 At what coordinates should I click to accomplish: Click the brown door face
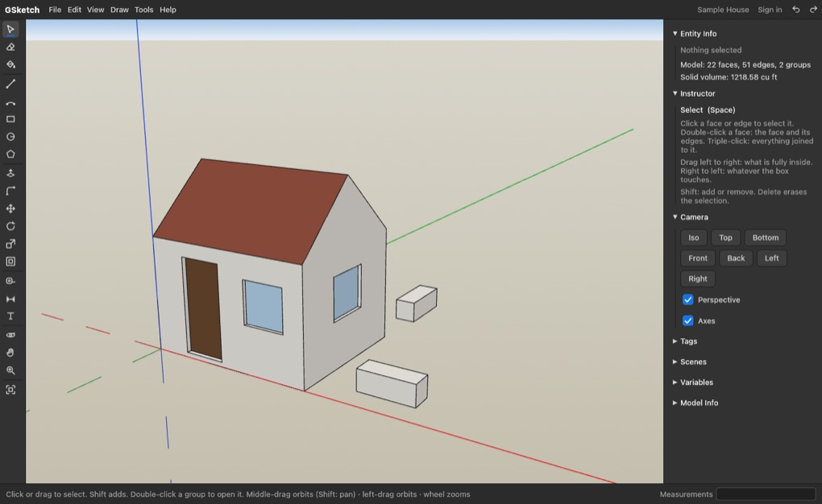203,310
